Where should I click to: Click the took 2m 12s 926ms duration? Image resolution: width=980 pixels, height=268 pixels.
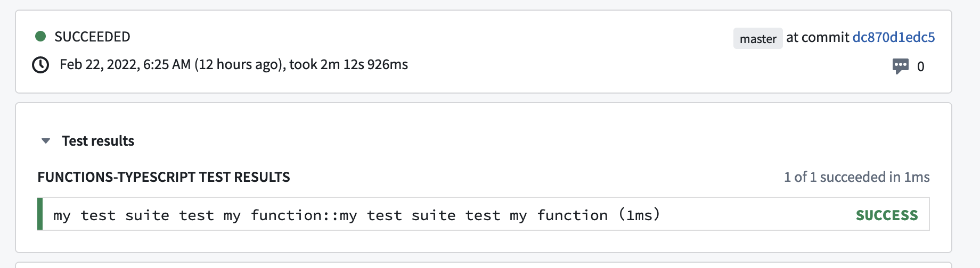pyautogui.click(x=349, y=64)
